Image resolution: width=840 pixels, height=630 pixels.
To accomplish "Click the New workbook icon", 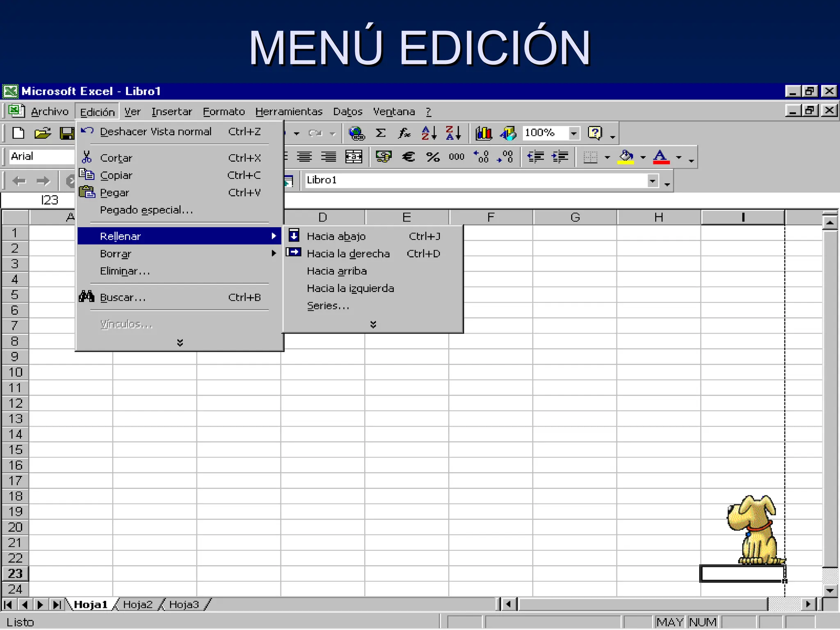I will point(18,133).
